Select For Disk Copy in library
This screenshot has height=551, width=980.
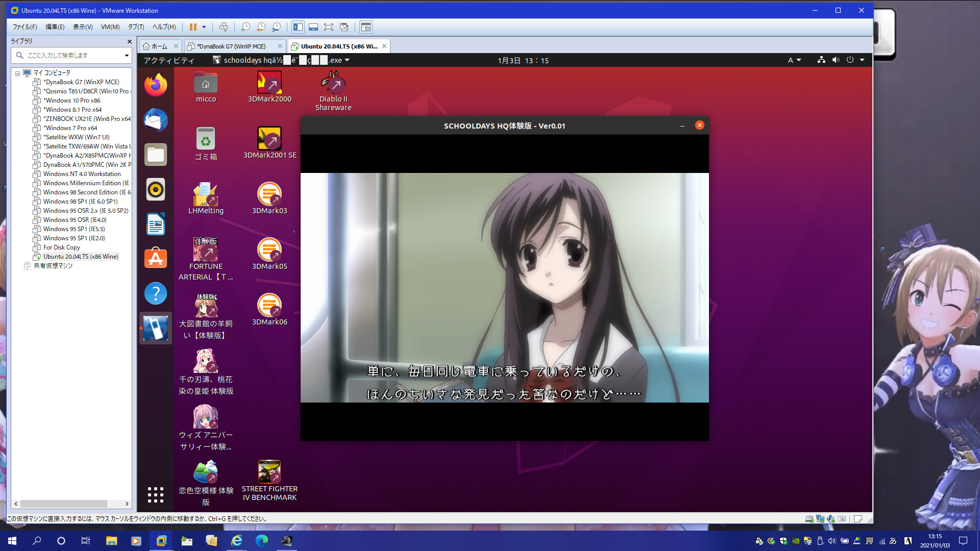pyautogui.click(x=61, y=247)
